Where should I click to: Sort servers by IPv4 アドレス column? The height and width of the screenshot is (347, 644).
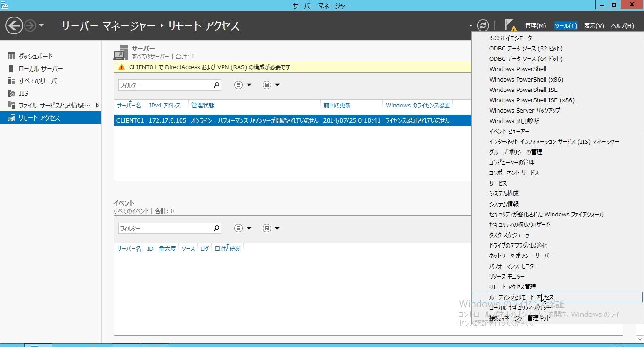click(x=165, y=106)
